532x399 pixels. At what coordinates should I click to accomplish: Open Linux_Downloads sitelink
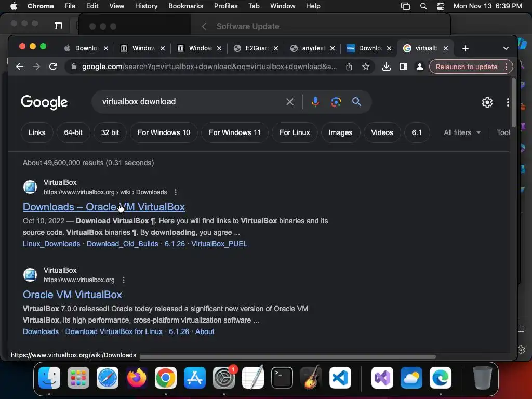coord(51,244)
